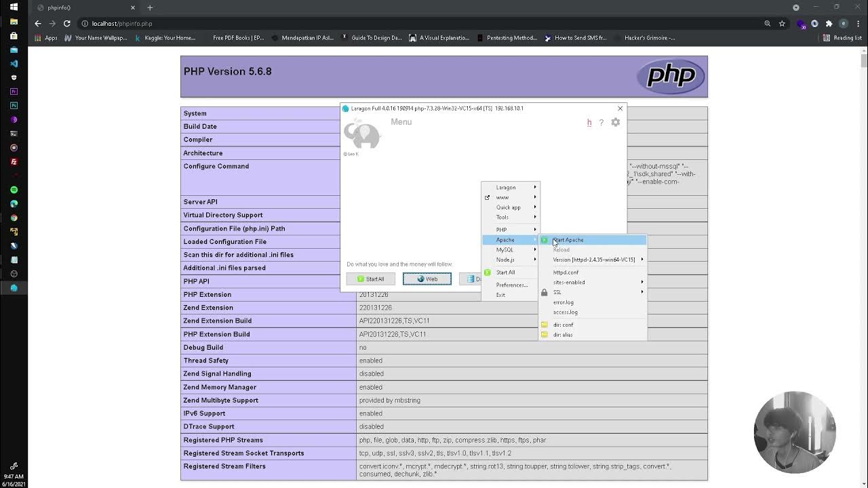This screenshot has height=488, width=868.
Task: Open 'Guide To Design Da...' bookmark
Action: click(372, 38)
